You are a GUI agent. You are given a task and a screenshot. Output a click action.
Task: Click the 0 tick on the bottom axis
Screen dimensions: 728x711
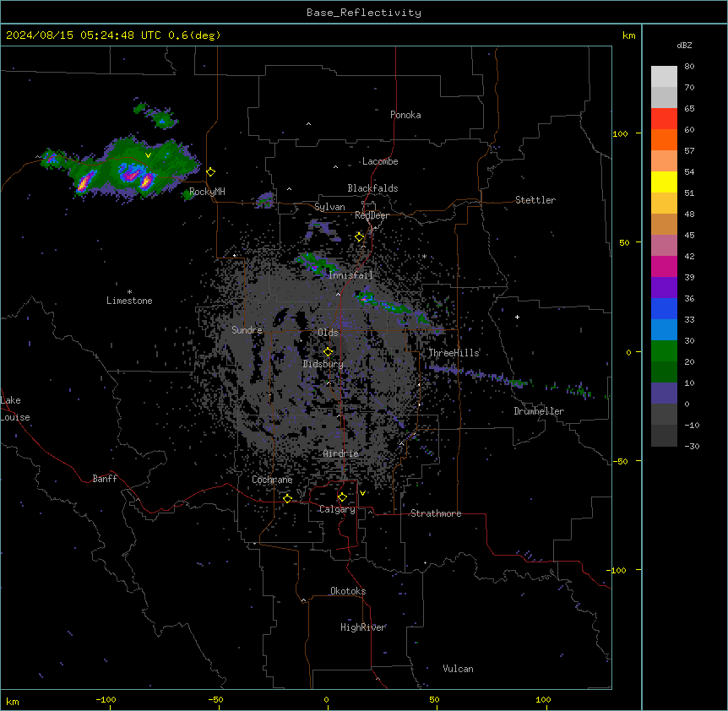click(326, 699)
